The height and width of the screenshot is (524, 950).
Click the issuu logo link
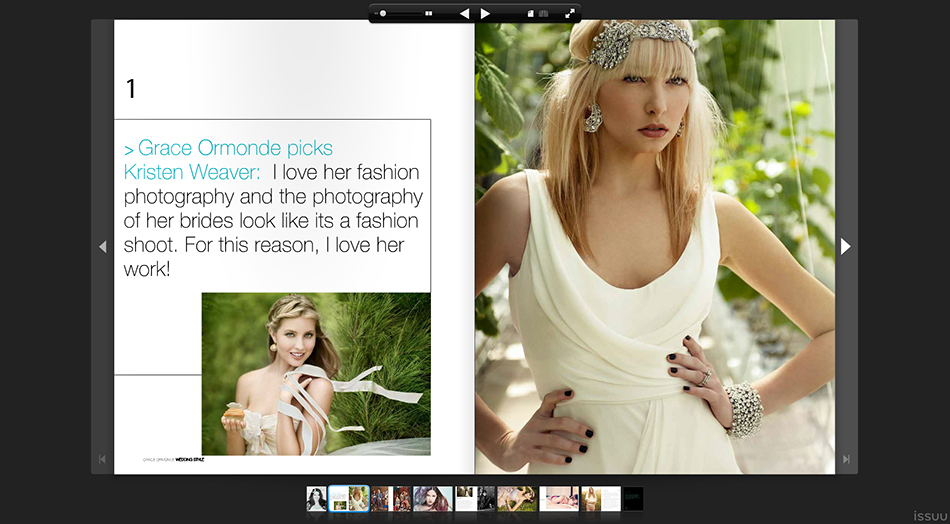pyautogui.click(x=927, y=515)
